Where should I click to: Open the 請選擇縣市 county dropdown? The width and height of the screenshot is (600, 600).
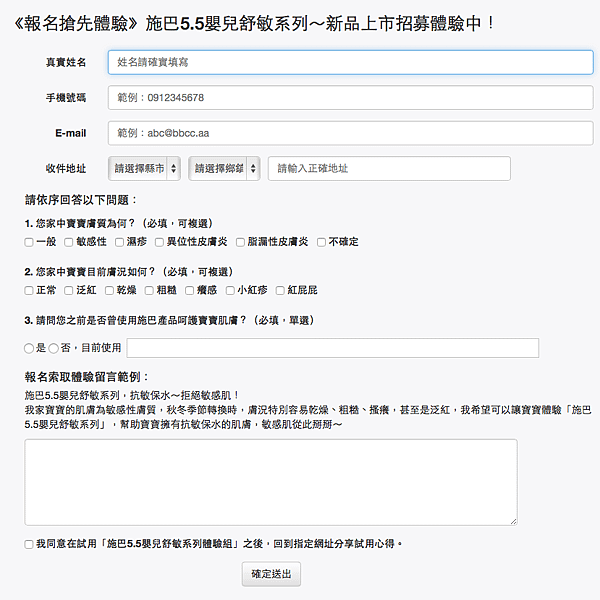pyautogui.click(x=144, y=168)
